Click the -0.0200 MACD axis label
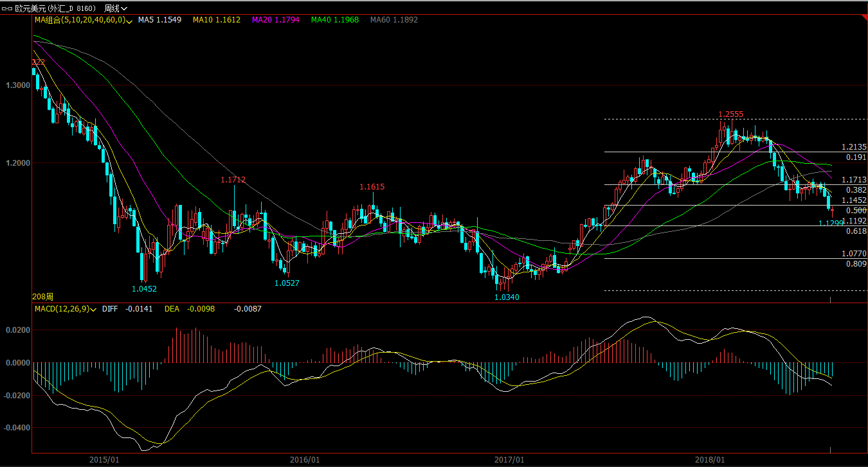This screenshot has height=467, width=868. [16, 395]
